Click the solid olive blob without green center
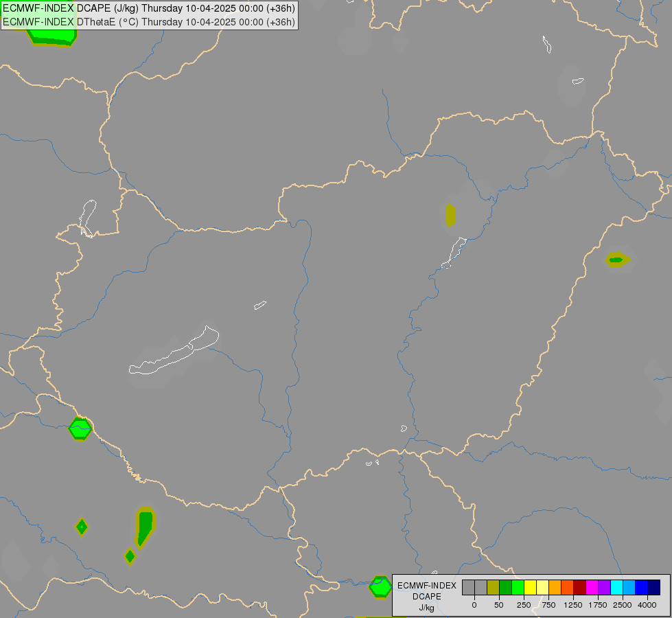672x618 pixels. tap(450, 216)
